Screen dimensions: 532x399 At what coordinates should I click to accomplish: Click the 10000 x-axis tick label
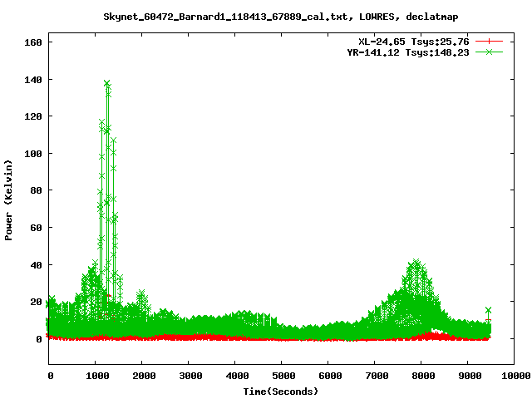click(516, 376)
